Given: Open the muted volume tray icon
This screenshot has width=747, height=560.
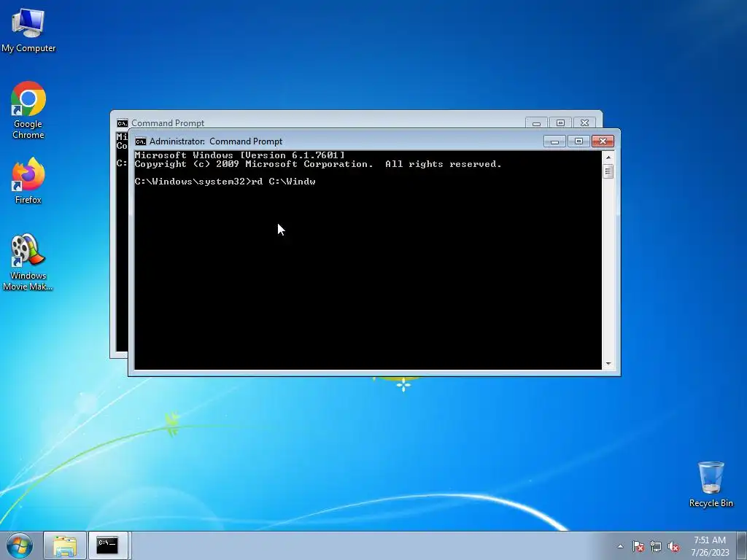Looking at the screenshot, I should click(673, 546).
